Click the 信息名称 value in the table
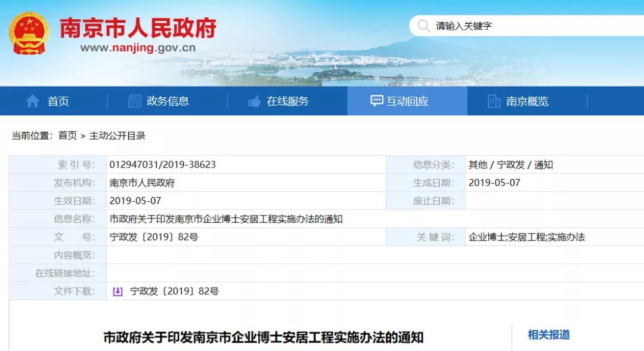Viewport: 644px width, 351px height. pos(226,219)
